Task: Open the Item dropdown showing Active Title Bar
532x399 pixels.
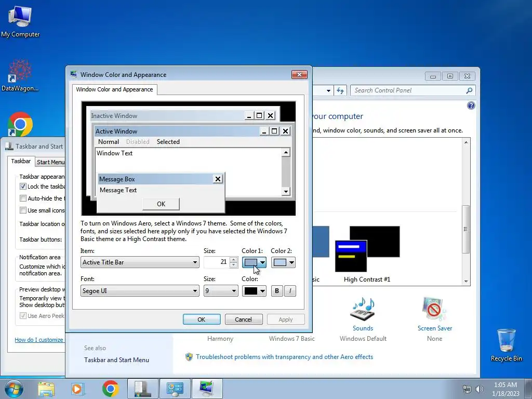Action: point(140,262)
